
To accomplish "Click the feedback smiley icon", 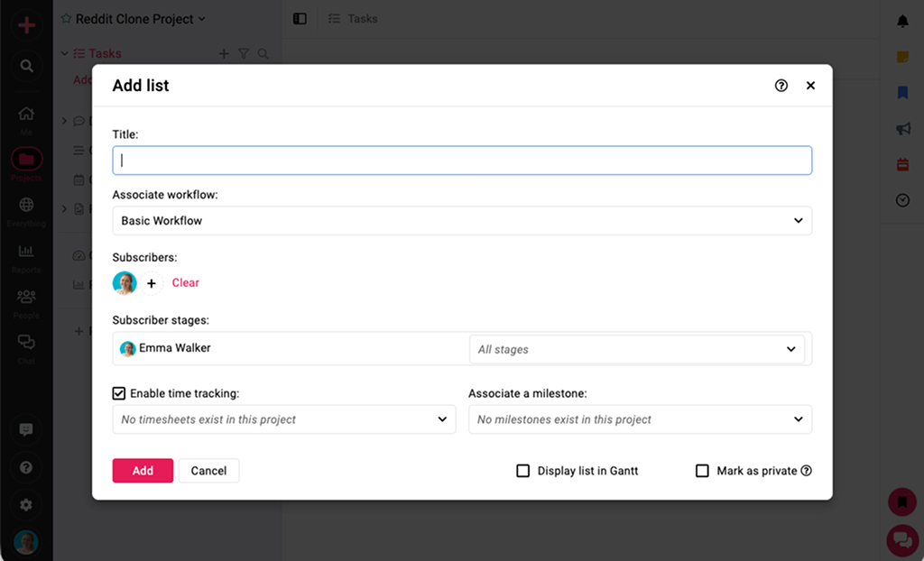I will tap(26, 429).
